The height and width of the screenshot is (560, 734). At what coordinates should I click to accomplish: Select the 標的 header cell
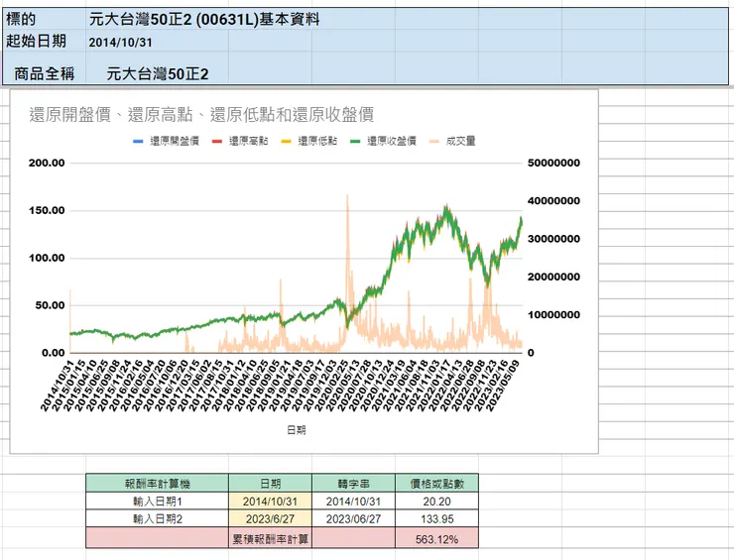tap(44, 20)
